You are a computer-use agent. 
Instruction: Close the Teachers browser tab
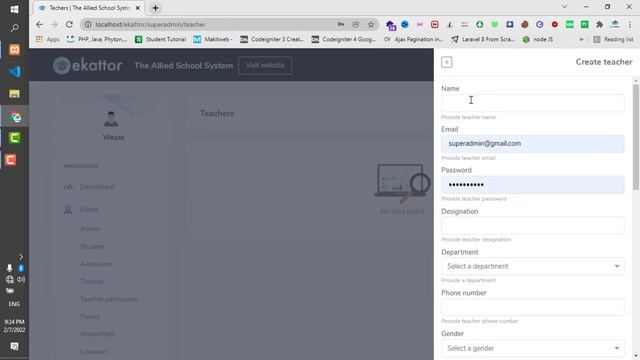[x=138, y=8]
